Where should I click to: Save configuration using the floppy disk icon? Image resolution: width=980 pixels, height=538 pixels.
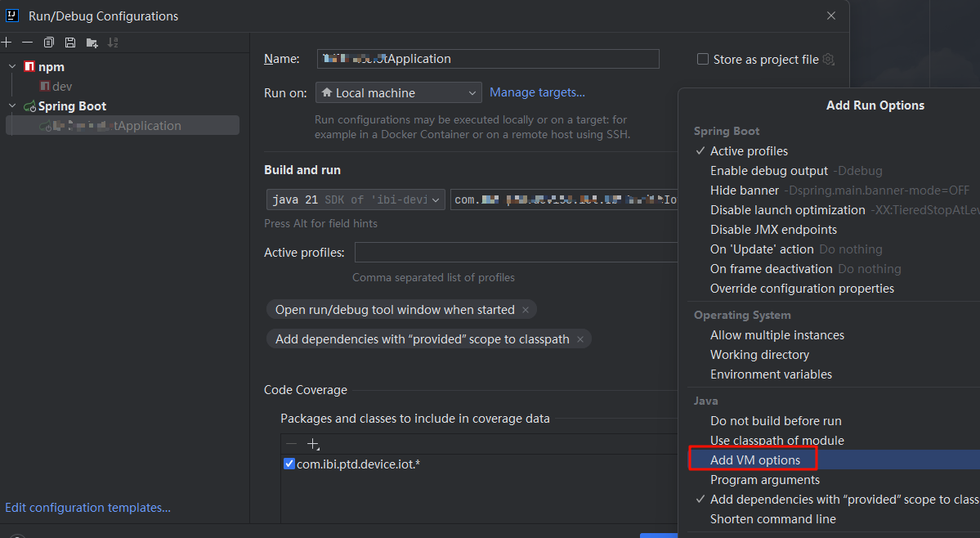tap(70, 43)
